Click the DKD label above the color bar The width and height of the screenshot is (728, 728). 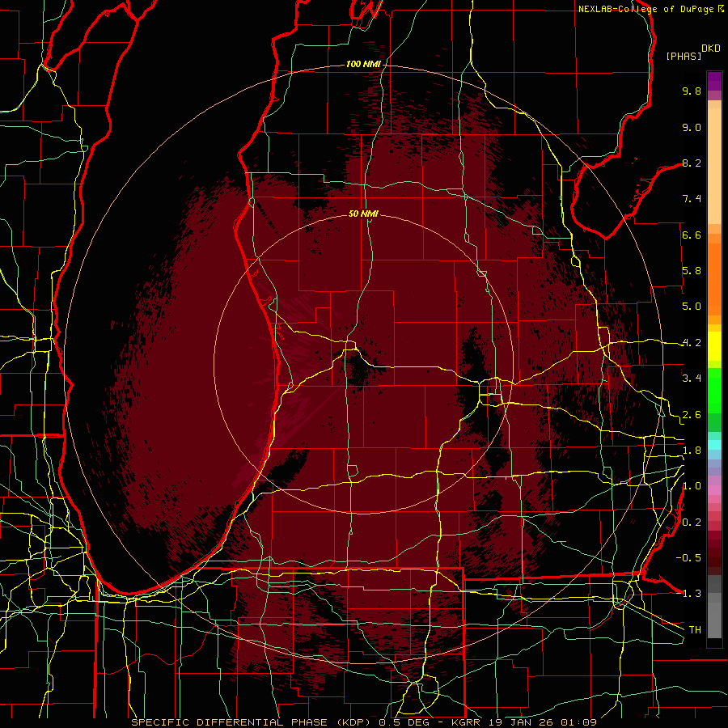[710, 48]
